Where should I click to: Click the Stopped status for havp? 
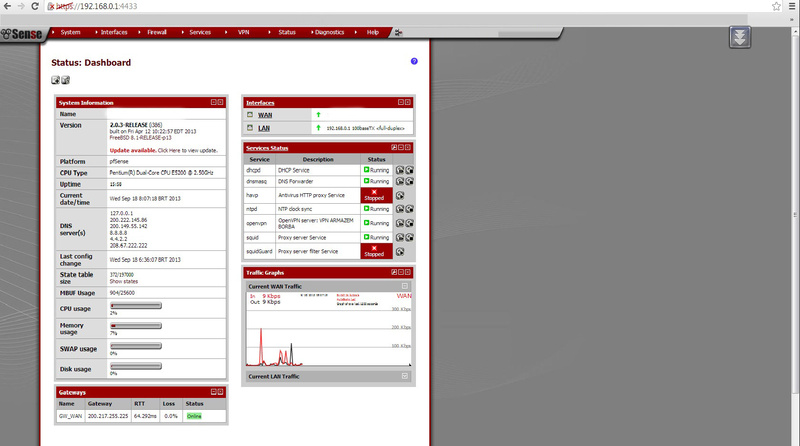tap(377, 195)
